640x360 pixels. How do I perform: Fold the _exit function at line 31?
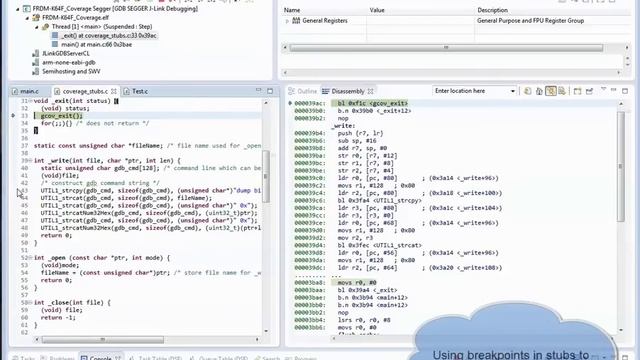(31, 101)
